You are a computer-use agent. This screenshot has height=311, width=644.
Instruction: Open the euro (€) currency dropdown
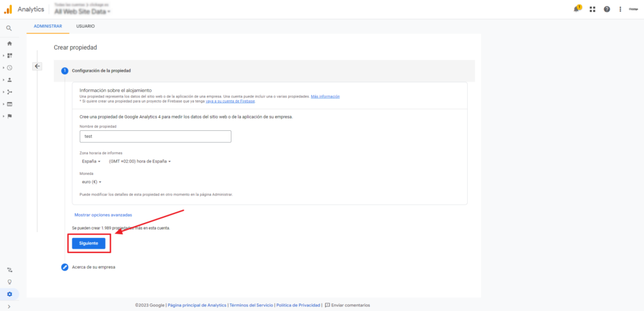[x=92, y=181]
